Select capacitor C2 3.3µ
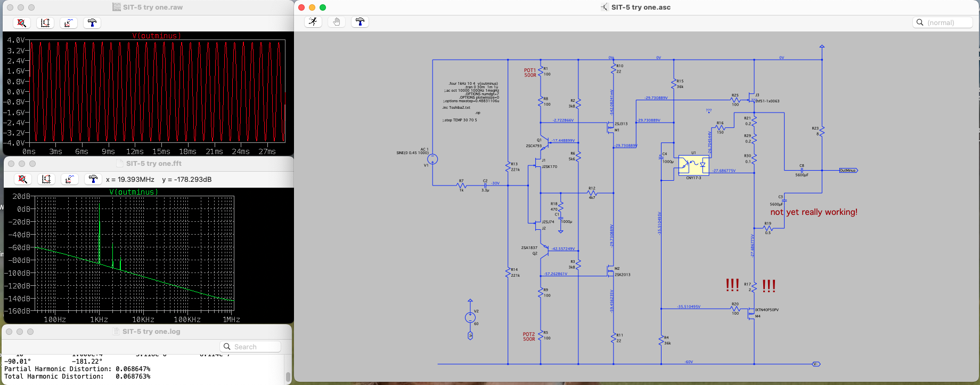The height and width of the screenshot is (385, 980). click(485, 186)
